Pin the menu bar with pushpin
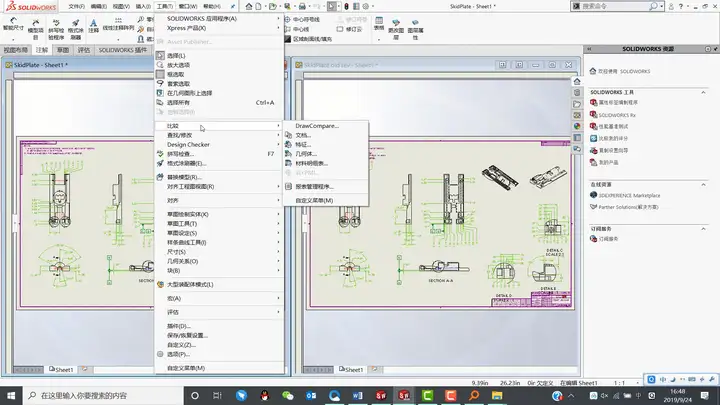 coord(233,6)
